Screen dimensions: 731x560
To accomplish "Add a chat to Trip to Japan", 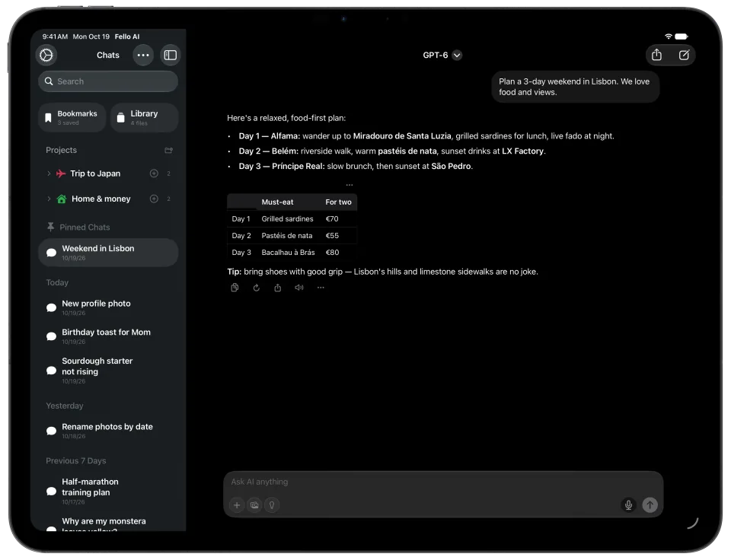I will point(154,173).
